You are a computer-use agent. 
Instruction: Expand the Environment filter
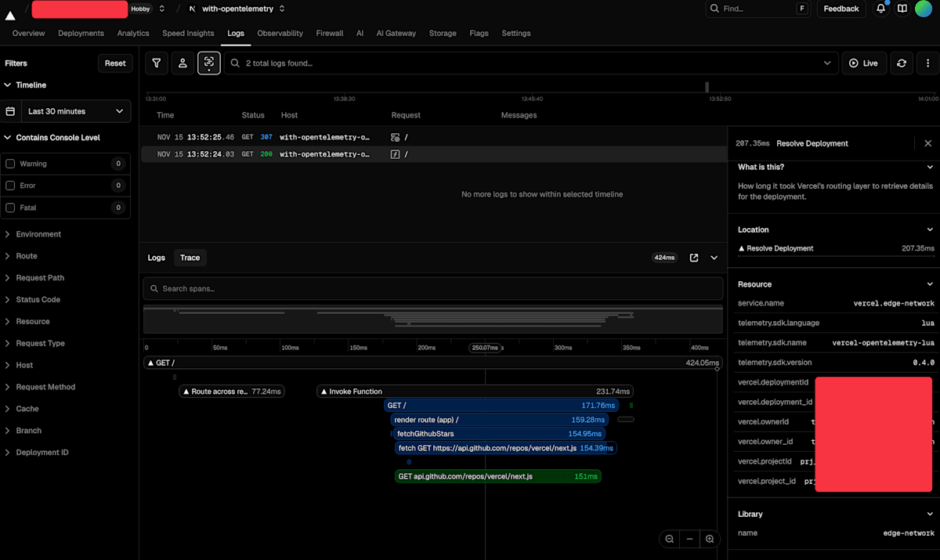pyautogui.click(x=33, y=234)
